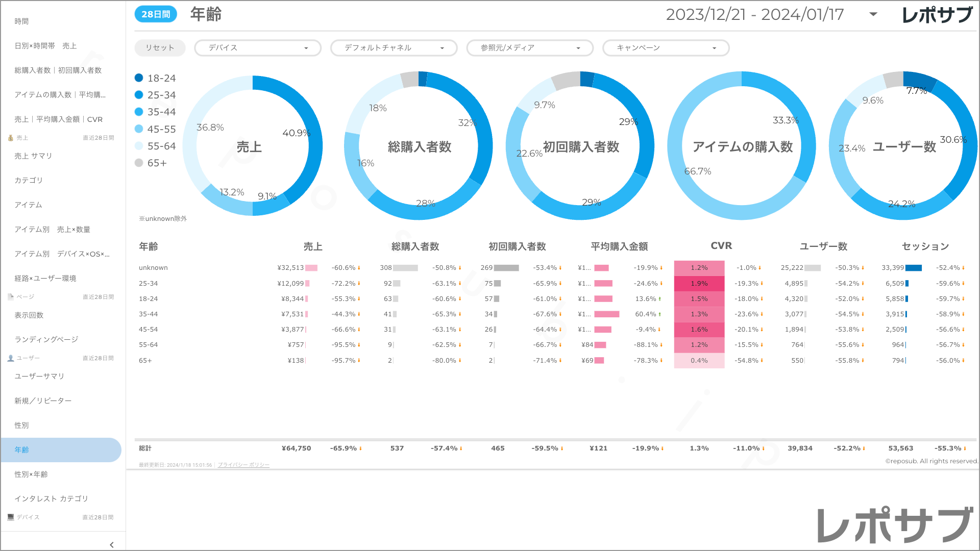This screenshot has height=551, width=980.
Task: Click the 18-24 legend color dot
Action: click(139, 78)
